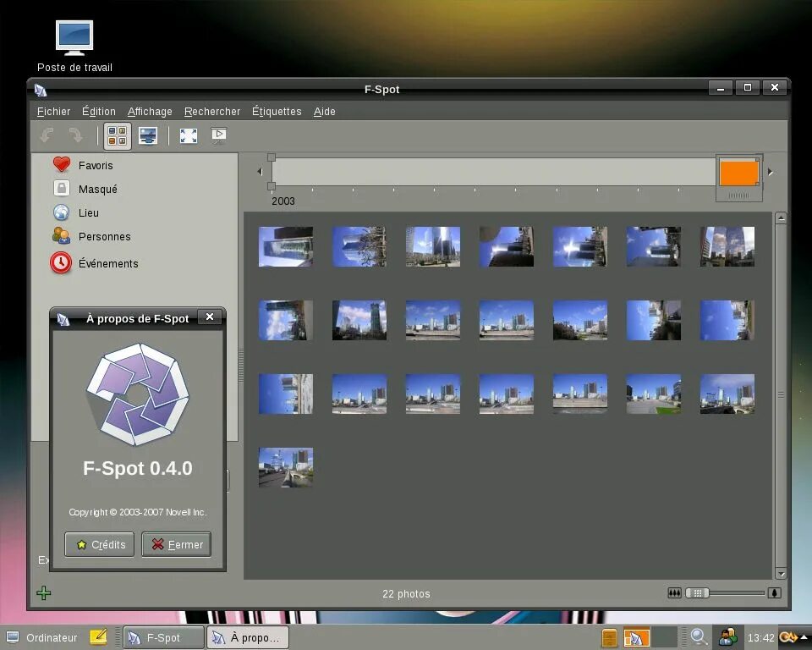The height and width of the screenshot is (650, 812).
Task: Open the Rechercher menu
Action: (x=212, y=112)
